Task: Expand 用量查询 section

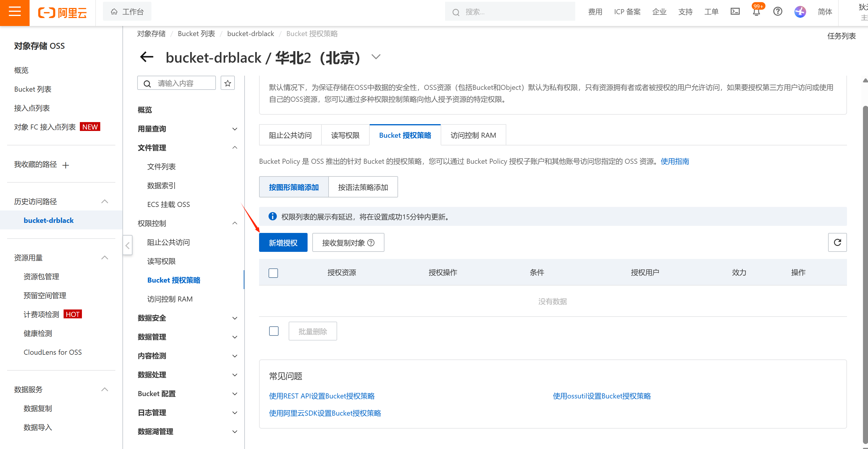Action: 235,129
